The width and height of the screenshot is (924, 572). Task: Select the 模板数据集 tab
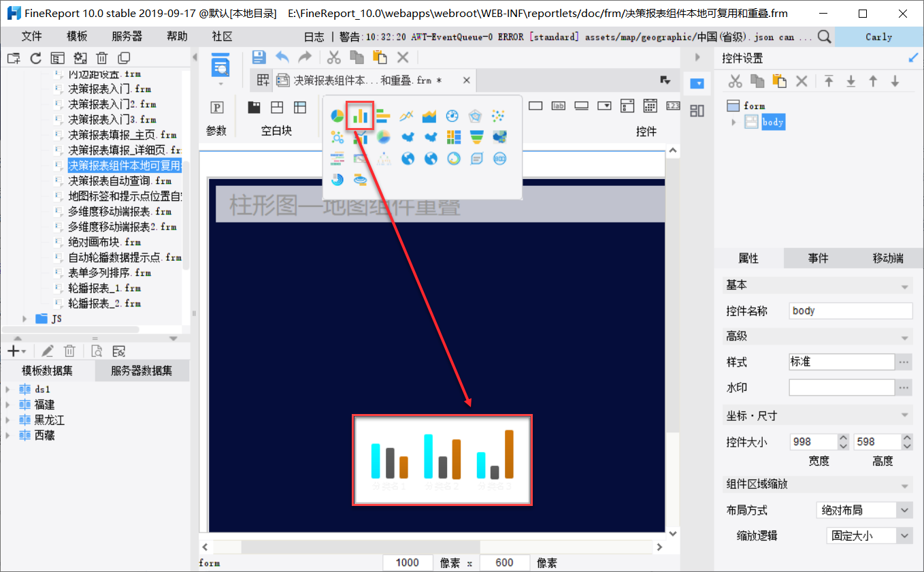point(48,371)
